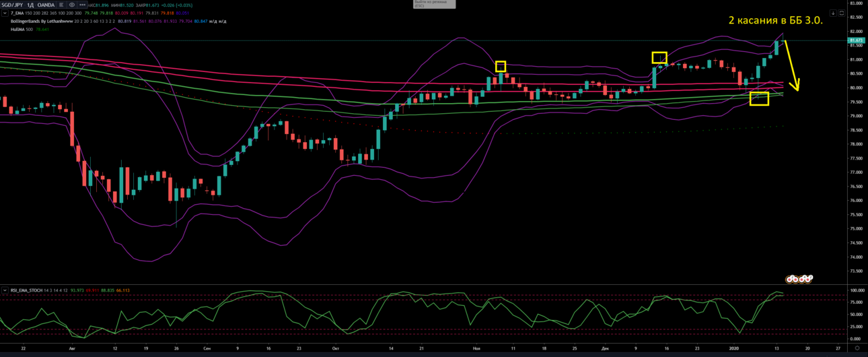
Task: Click the 'Дек' date label on the time axis
Action: 605,348
